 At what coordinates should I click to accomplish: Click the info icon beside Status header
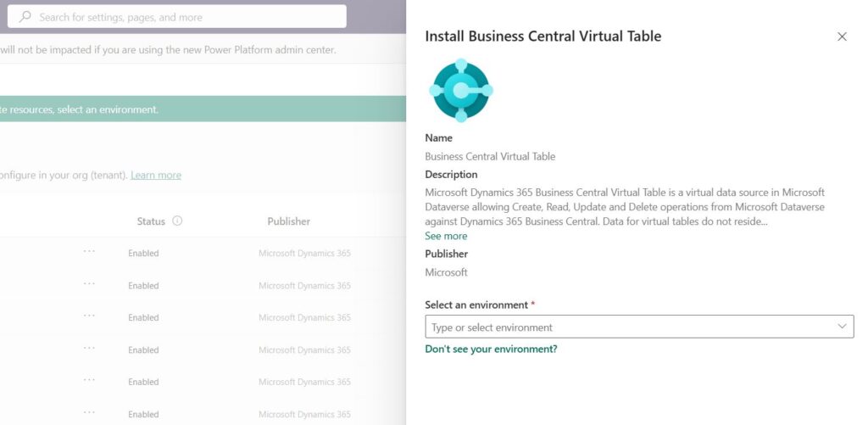(177, 221)
